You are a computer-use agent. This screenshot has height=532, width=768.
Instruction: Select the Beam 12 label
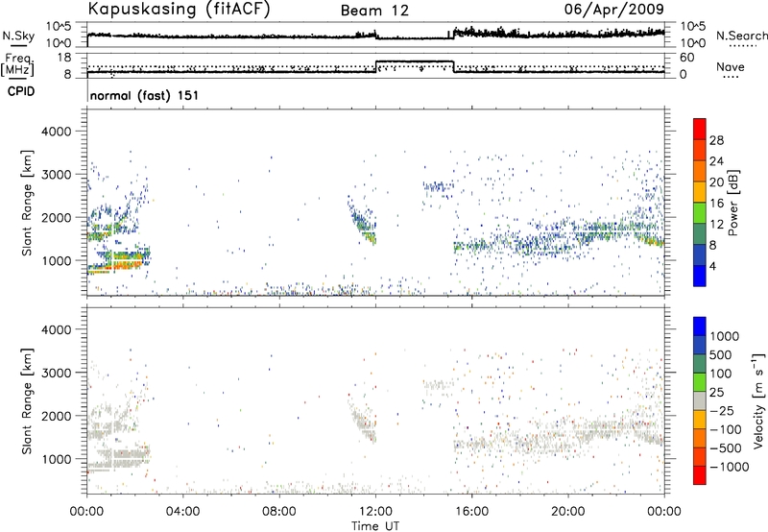tap(374, 11)
